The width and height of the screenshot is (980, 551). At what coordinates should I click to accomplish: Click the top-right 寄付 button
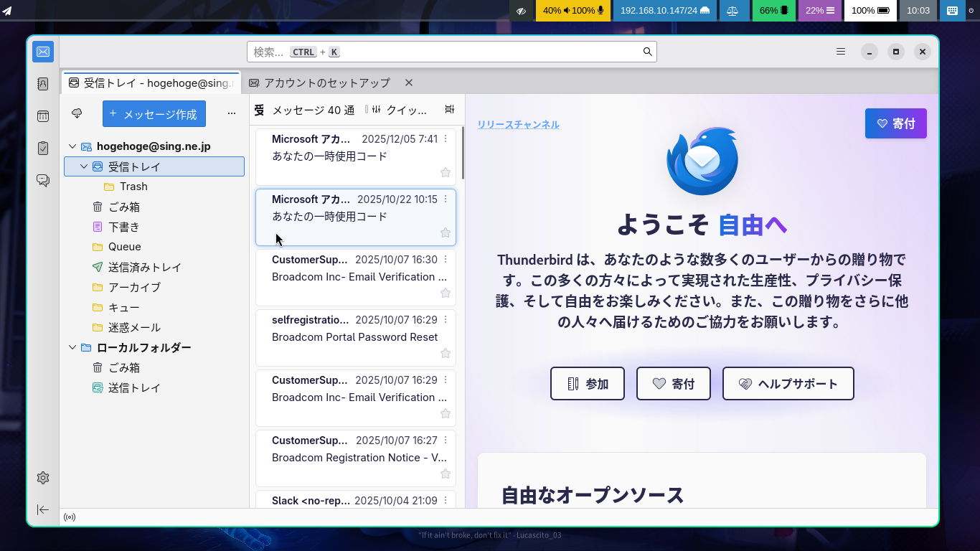(x=896, y=123)
